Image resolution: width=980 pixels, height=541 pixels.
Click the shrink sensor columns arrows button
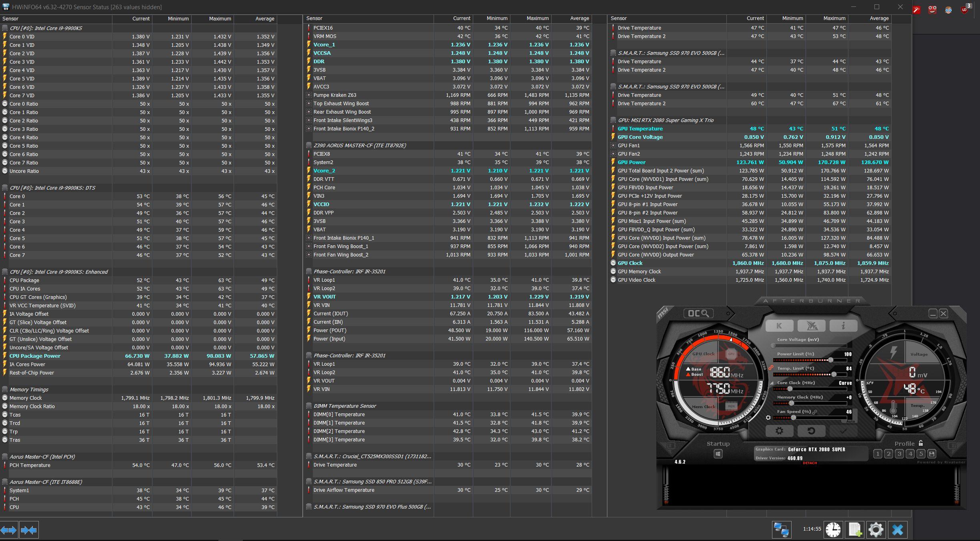(29, 530)
